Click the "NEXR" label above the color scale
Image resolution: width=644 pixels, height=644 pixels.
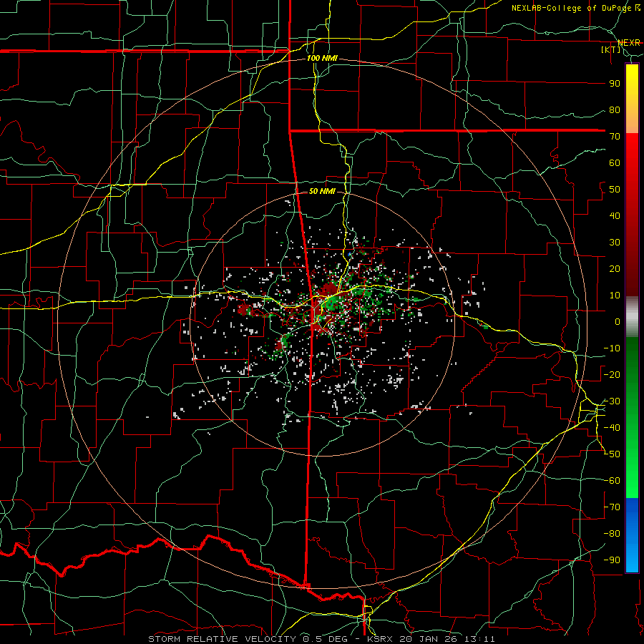[629, 43]
